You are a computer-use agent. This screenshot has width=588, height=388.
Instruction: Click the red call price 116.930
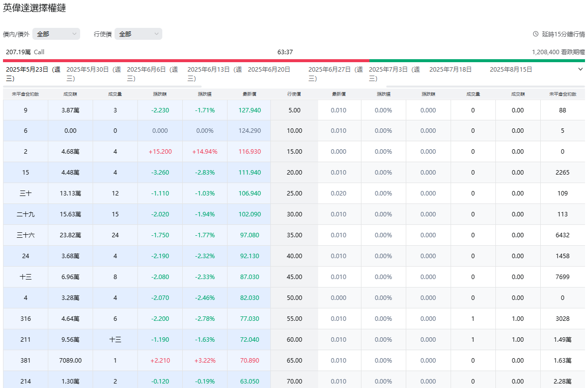(x=249, y=152)
